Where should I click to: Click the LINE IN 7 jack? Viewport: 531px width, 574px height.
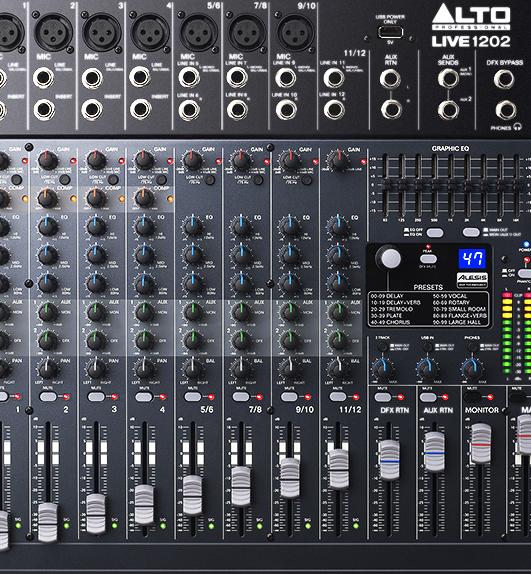pyautogui.click(x=237, y=77)
